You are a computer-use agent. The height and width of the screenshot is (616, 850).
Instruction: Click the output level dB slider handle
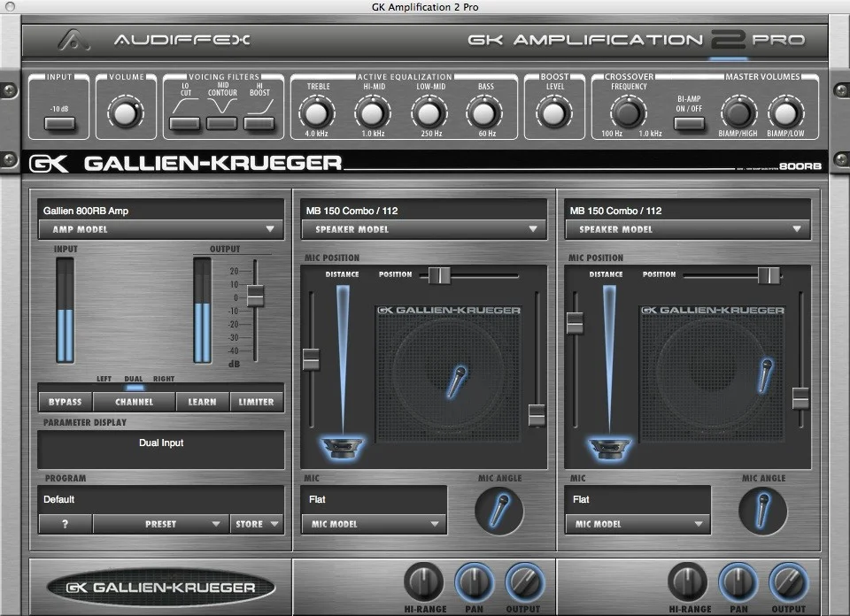(x=255, y=296)
